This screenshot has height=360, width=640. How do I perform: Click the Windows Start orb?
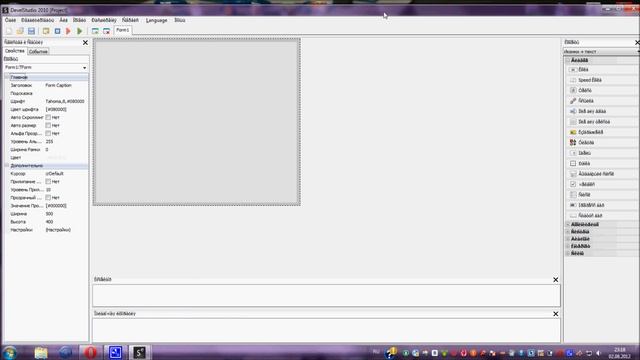(9, 352)
